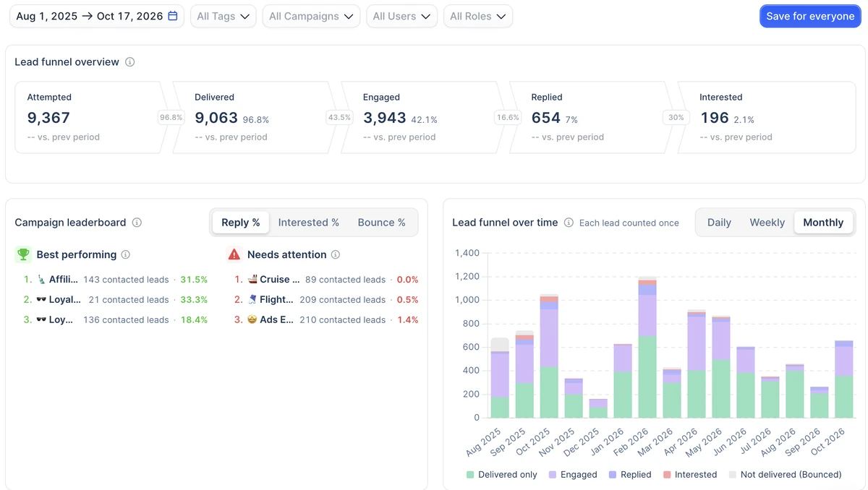Image resolution: width=868 pixels, height=490 pixels.
Task: Click the 30% conversion badge
Action: point(676,117)
